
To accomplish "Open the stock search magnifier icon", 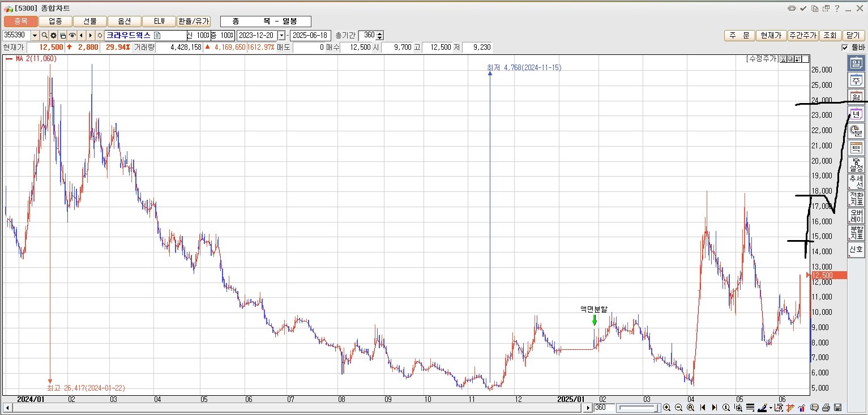I will point(45,35).
